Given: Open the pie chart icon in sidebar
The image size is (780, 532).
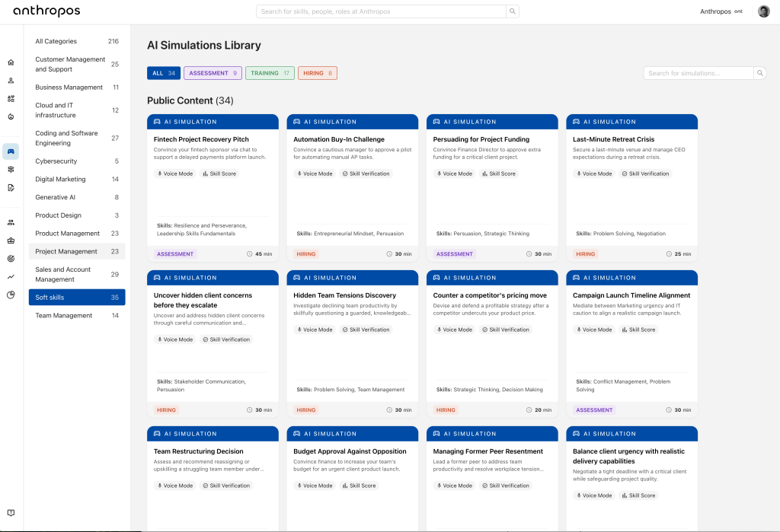Looking at the screenshot, I should click(x=11, y=295).
